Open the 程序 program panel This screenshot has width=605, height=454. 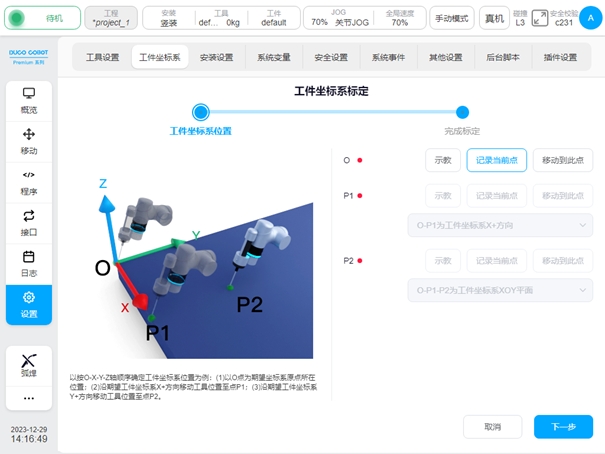click(28, 182)
